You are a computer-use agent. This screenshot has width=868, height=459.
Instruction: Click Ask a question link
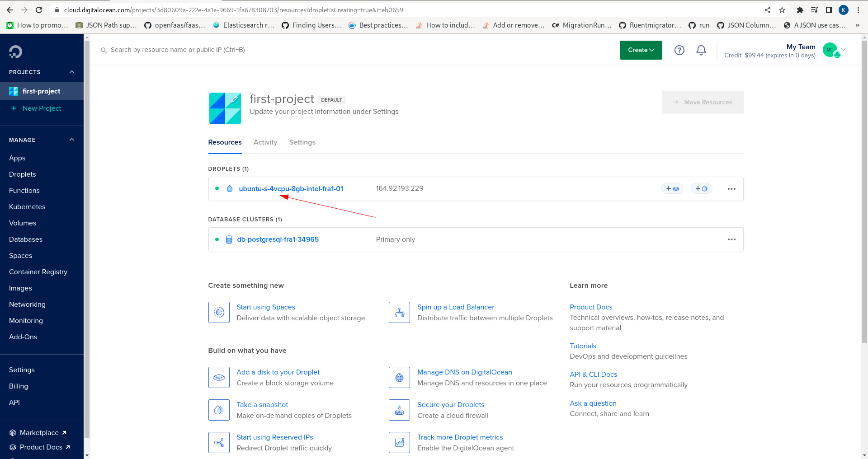(593, 403)
